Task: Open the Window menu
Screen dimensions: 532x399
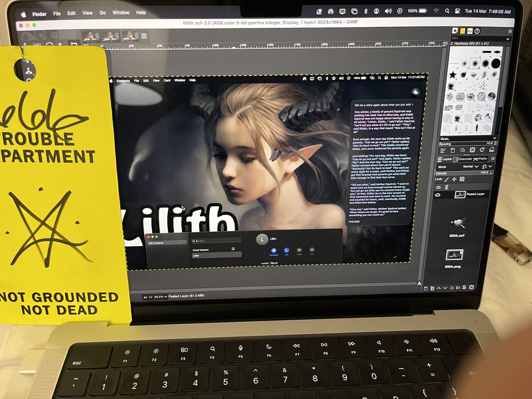Action: (x=121, y=12)
